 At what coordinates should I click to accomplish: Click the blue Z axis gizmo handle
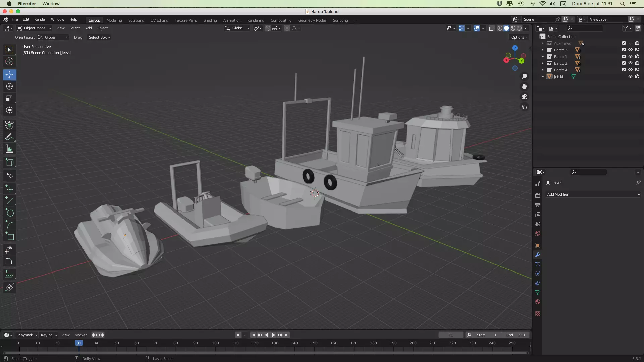click(515, 48)
